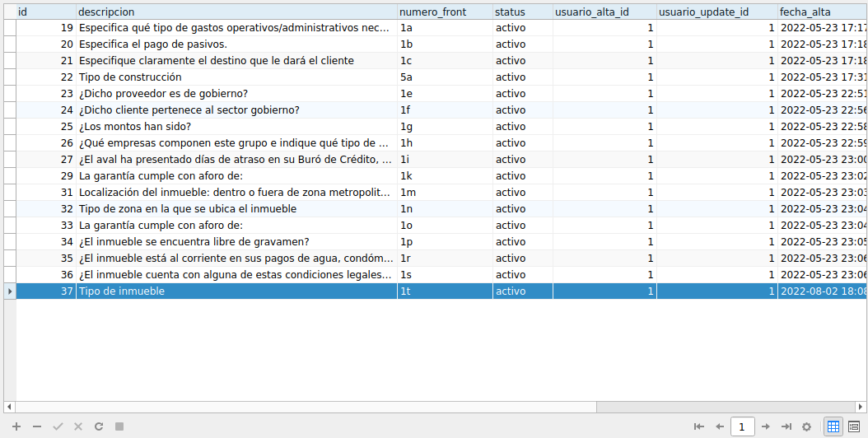Viewport: 868px width, 438px height.
Task: Refresh the table data
Action: (99, 426)
